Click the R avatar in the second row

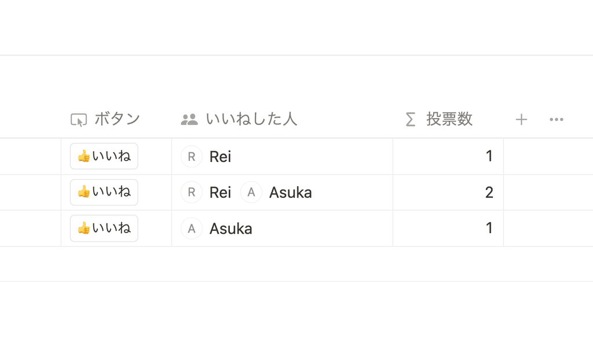click(192, 192)
